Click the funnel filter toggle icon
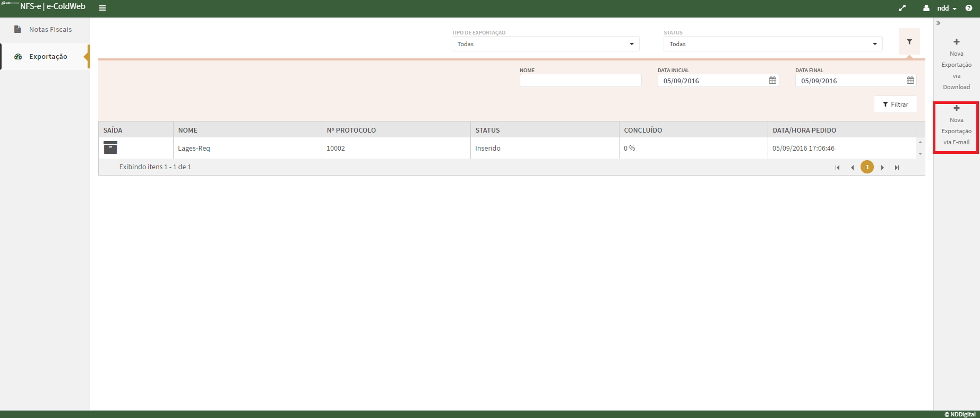The image size is (980, 418). 909,42
